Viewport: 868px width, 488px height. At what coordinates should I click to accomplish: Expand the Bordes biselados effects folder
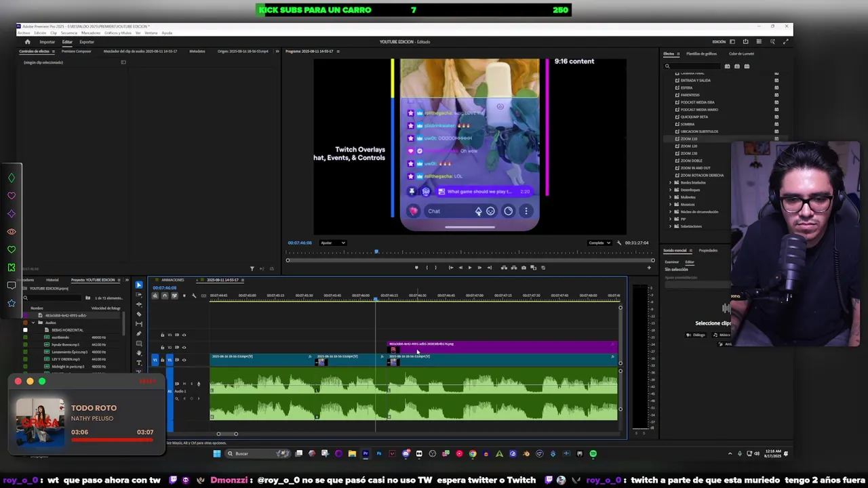(x=671, y=183)
